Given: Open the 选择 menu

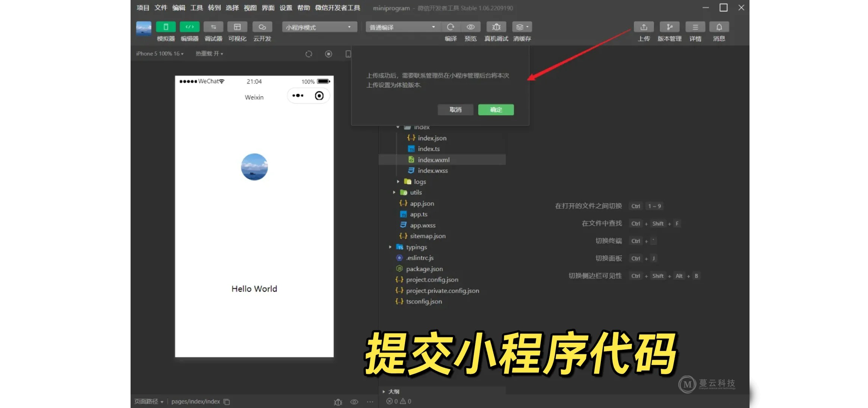Looking at the screenshot, I should click(232, 8).
